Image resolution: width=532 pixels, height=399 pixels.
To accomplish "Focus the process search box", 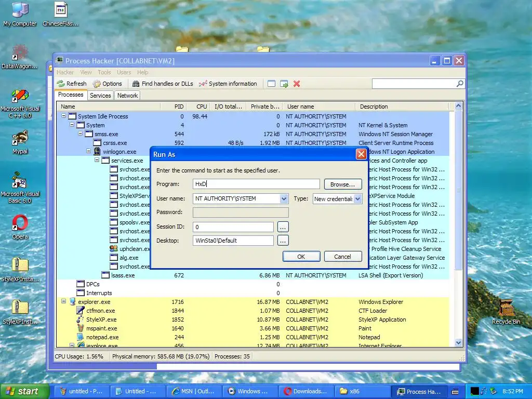I will (x=414, y=84).
